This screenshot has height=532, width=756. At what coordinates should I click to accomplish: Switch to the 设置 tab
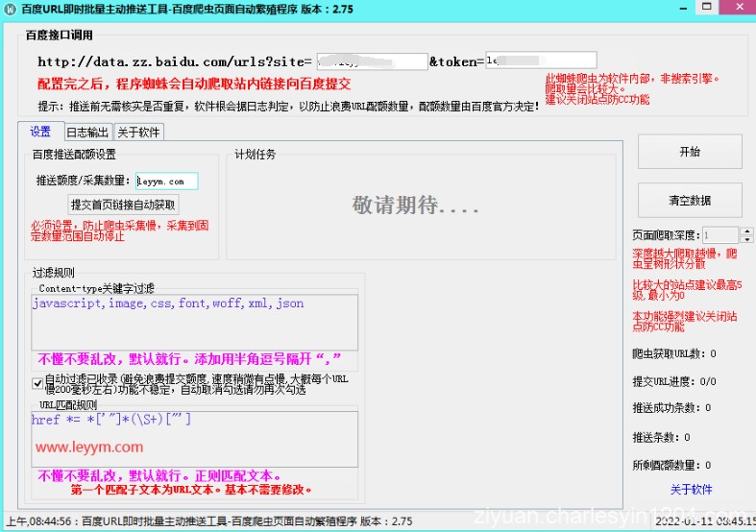40,133
